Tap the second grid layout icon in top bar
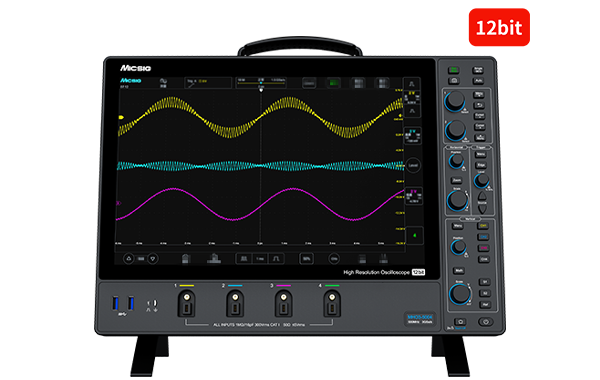 point(382,83)
